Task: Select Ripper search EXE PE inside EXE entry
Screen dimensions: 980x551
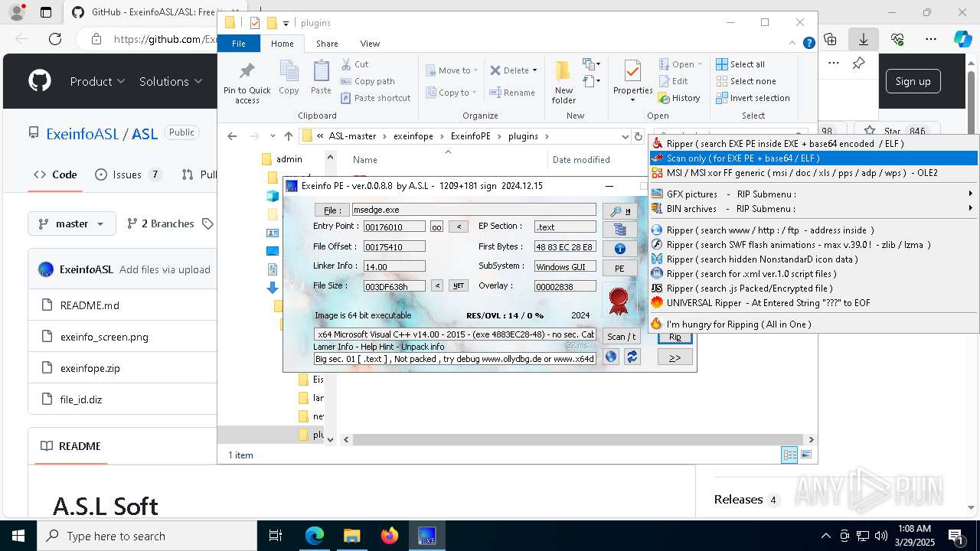Action: 814,144
